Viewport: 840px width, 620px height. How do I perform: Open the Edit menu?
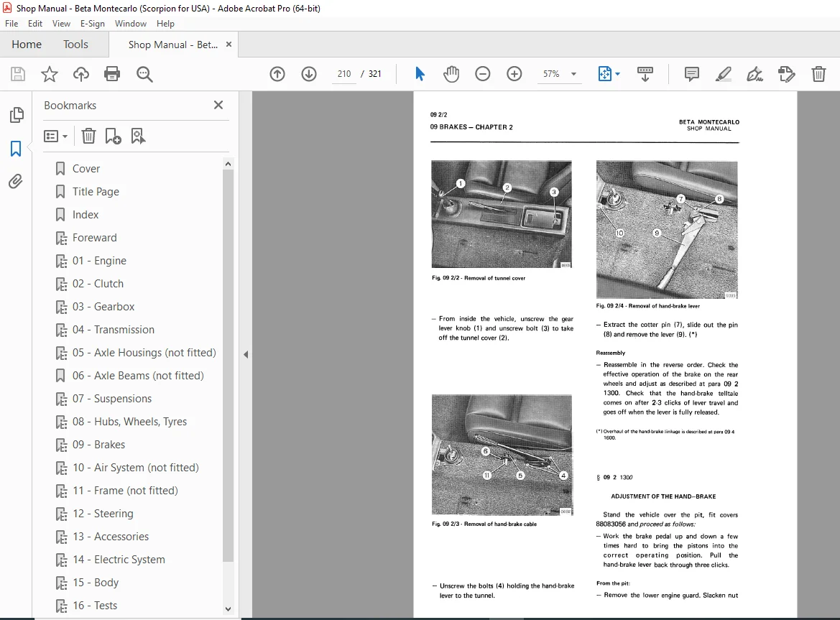click(35, 24)
